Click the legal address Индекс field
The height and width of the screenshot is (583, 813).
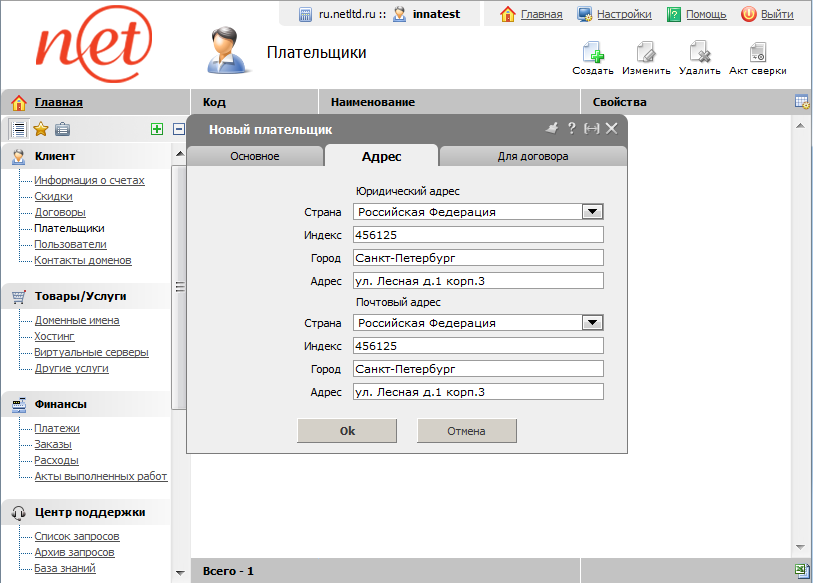[x=478, y=235]
